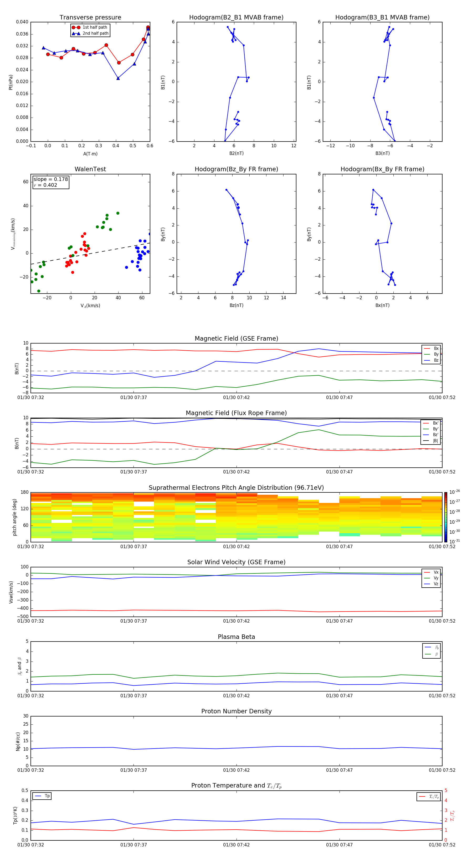Click the "A(T·m)" x-axis label
Image resolution: width=473 pixels, height=868 pixels.
click(x=90, y=154)
